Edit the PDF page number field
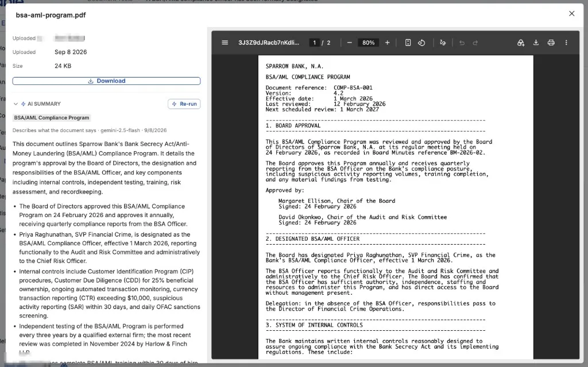588x367 pixels. click(314, 43)
